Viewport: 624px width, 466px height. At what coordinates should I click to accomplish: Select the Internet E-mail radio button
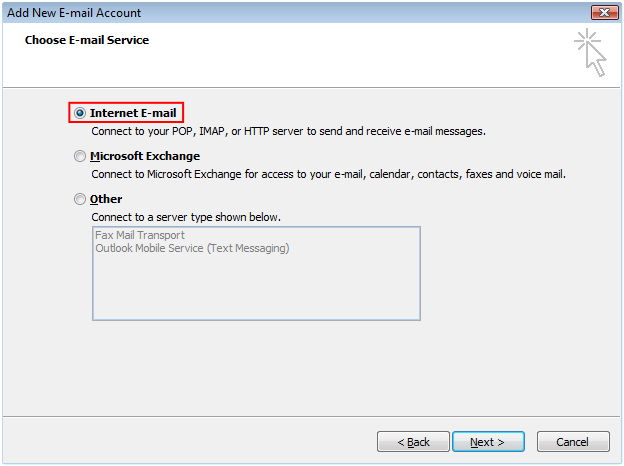pos(80,113)
